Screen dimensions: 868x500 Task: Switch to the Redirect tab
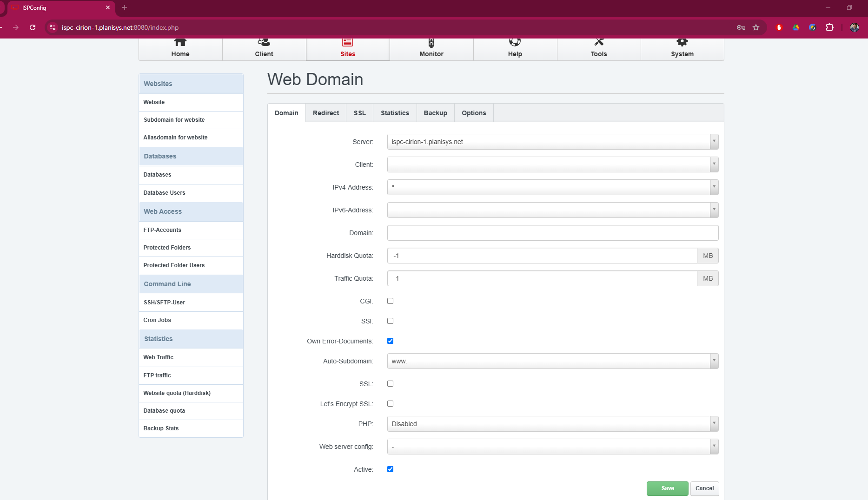[x=326, y=113]
